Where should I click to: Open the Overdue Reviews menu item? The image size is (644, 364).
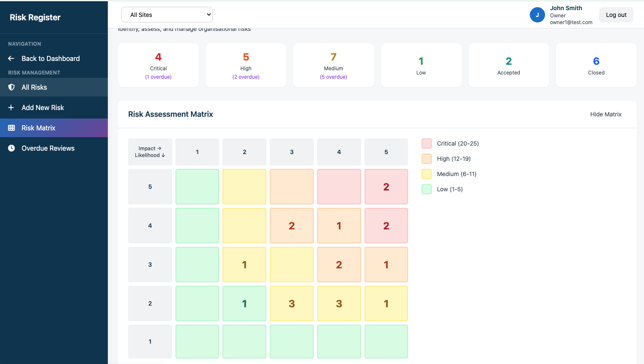(x=48, y=148)
